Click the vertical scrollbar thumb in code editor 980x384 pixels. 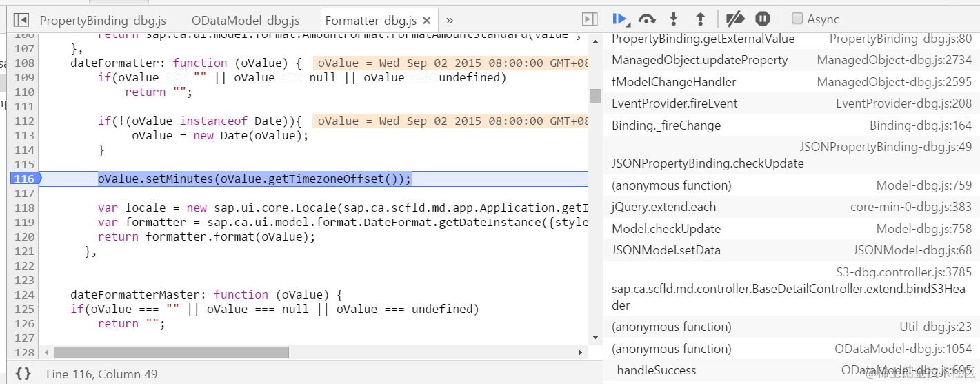[595, 96]
